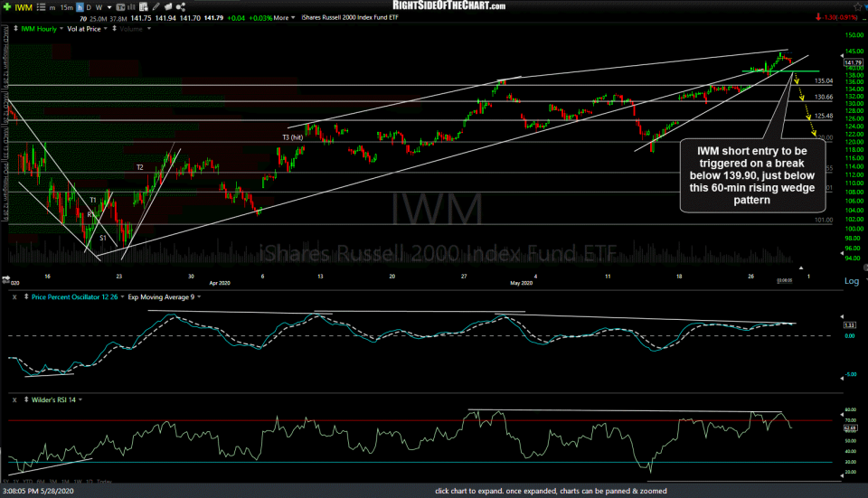Image resolution: width=868 pixels, height=498 pixels.
Task: Click the green plus add-symbol icon
Action: (6, 7)
